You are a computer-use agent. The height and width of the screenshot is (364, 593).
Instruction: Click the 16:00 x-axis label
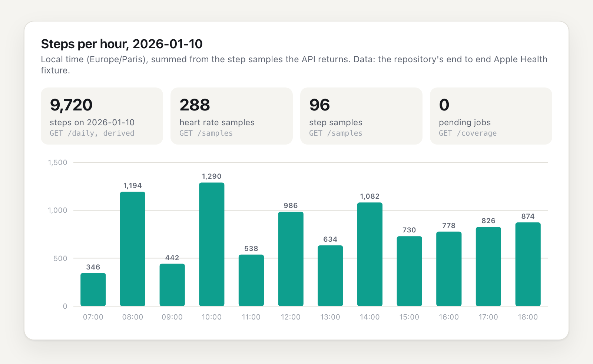click(449, 317)
